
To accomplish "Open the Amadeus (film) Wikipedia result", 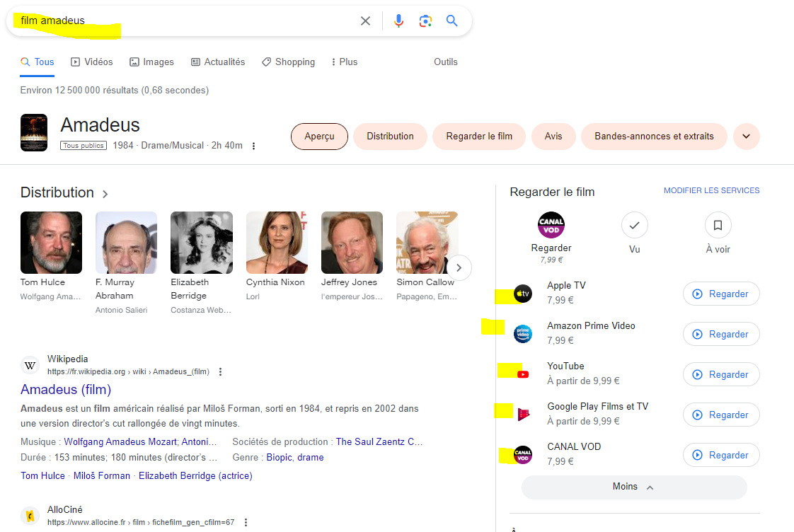I will point(66,389).
